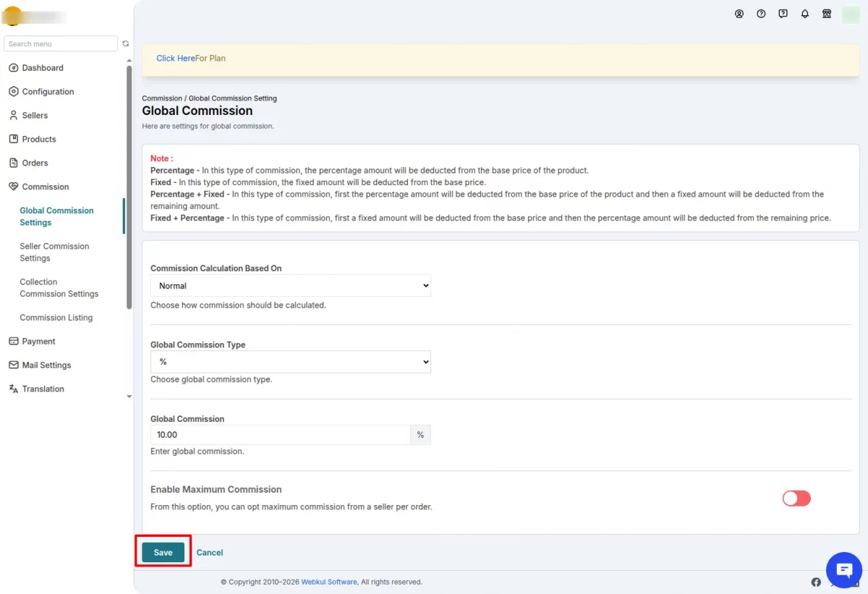Image resolution: width=868 pixels, height=594 pixels.
Task: Open the Dashboard menu item
Action: pos(43,68)
